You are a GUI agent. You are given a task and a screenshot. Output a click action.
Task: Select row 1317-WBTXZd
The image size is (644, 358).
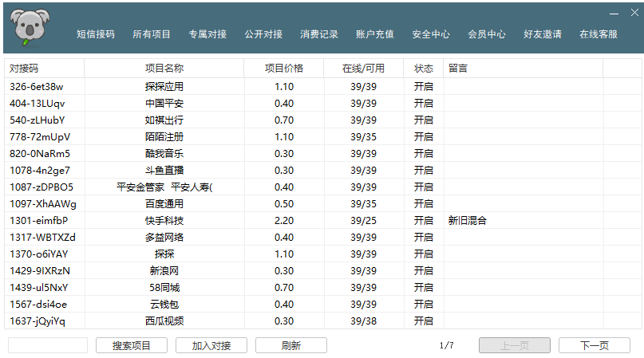[323, 238]
